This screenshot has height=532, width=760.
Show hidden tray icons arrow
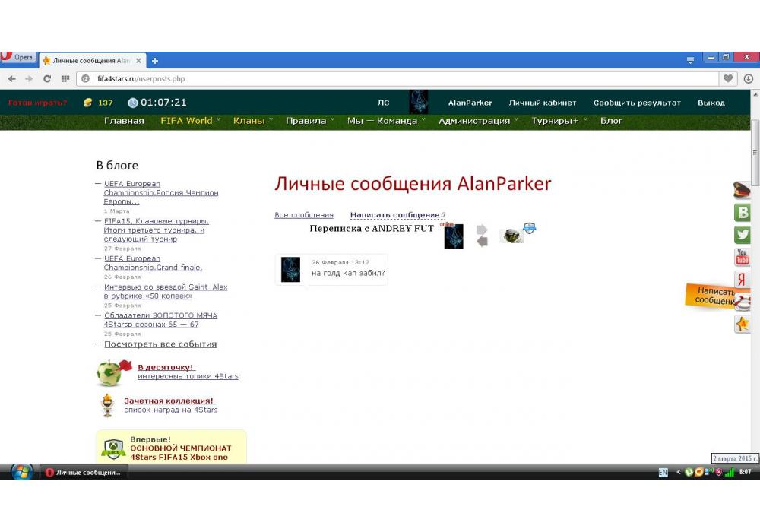point(678,472)
